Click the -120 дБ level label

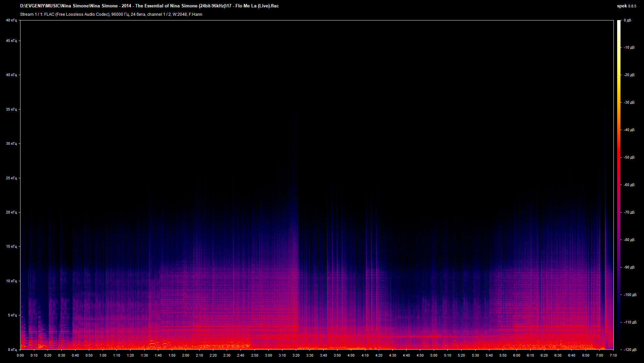click(x=630, y=350)
